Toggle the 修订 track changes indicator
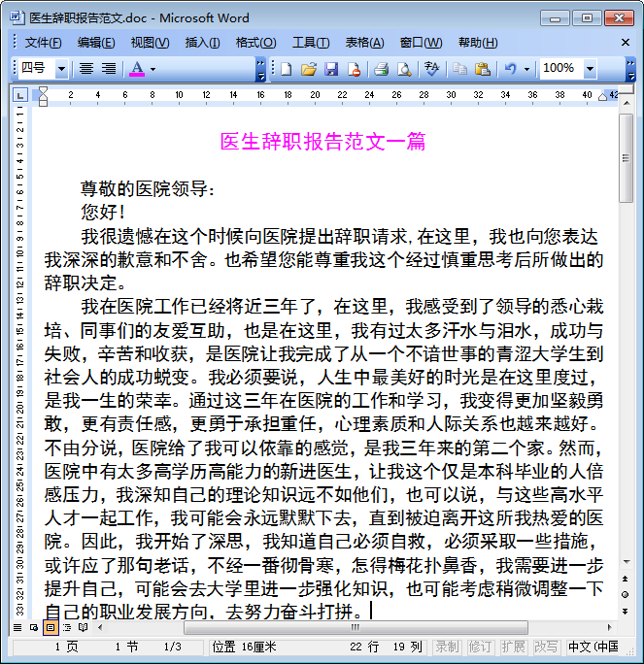The width and height of the screenshot is (644, 664). pos(480,647)
